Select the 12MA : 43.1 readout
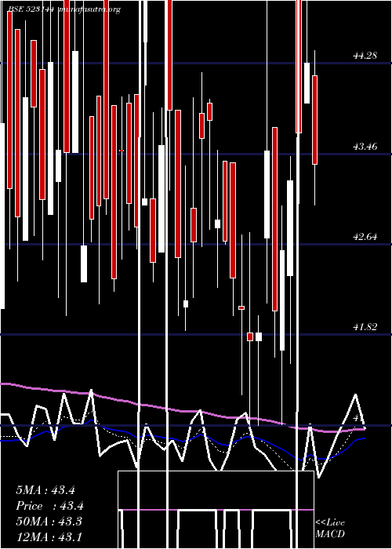This screenshot has width=392, height=549. click(49, 536)
